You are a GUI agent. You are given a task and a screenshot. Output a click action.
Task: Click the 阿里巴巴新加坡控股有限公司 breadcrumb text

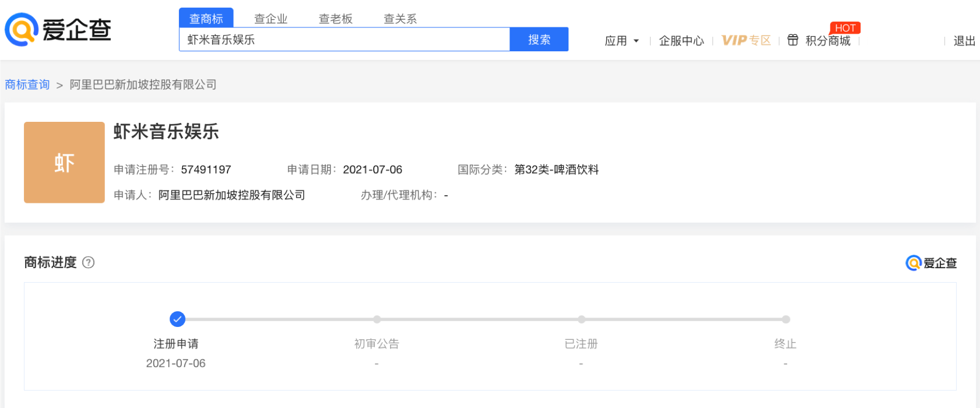point(143,85)
